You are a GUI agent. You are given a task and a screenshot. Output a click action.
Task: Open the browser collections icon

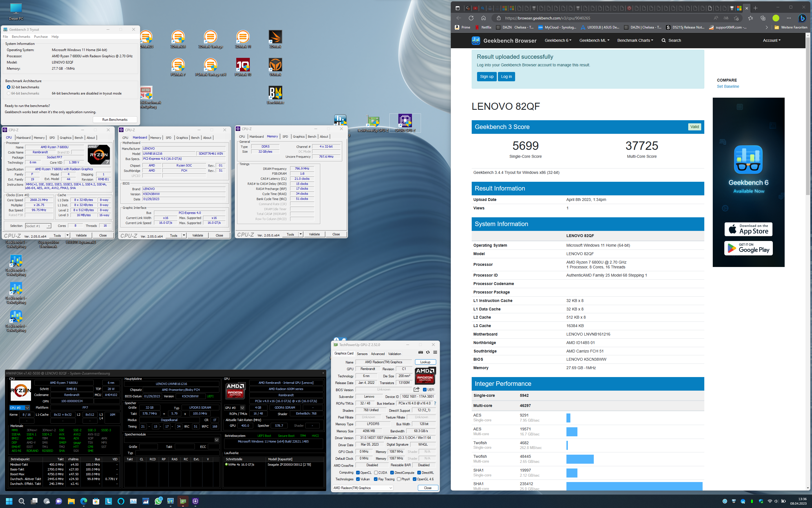point(763,18)
